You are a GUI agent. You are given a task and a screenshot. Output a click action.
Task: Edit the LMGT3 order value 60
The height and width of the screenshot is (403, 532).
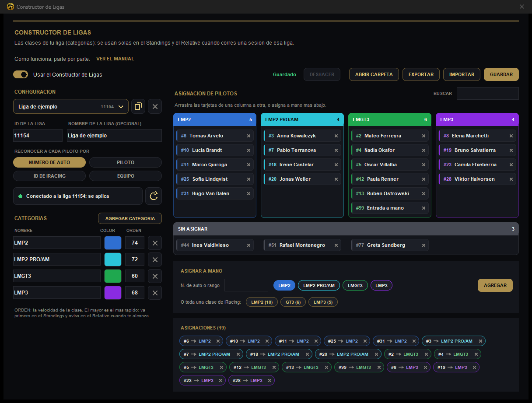[135, 276]
